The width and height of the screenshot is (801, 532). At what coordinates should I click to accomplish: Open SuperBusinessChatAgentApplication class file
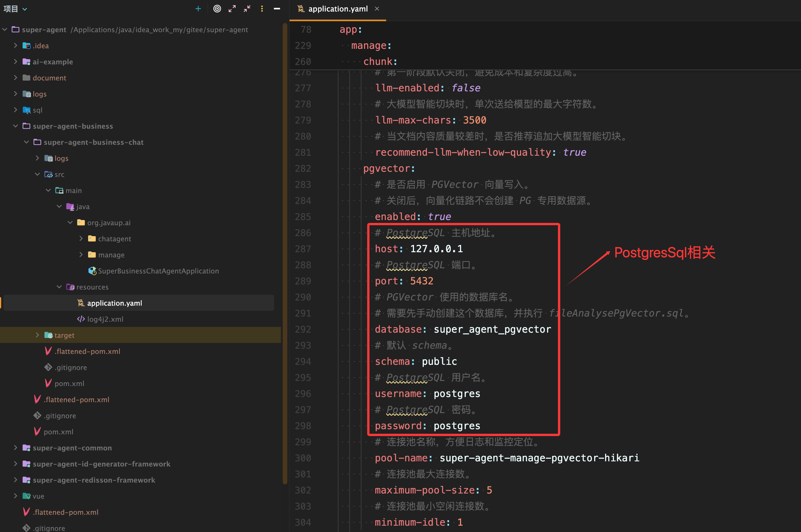tap(158, 271)
